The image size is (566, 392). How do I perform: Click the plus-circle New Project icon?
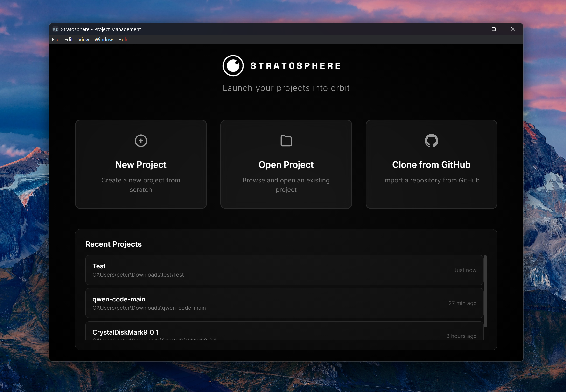click(141, 141)
